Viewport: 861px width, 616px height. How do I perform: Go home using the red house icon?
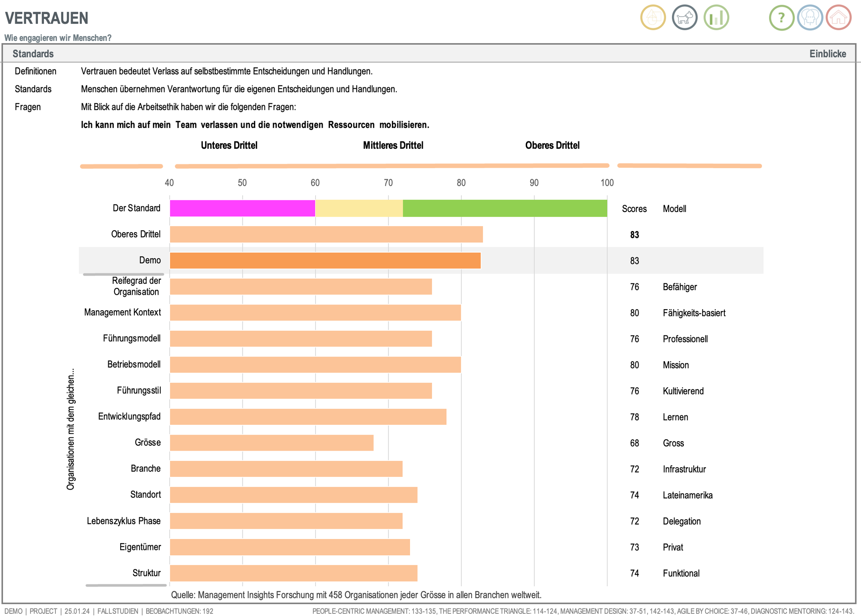click(839, 17)
